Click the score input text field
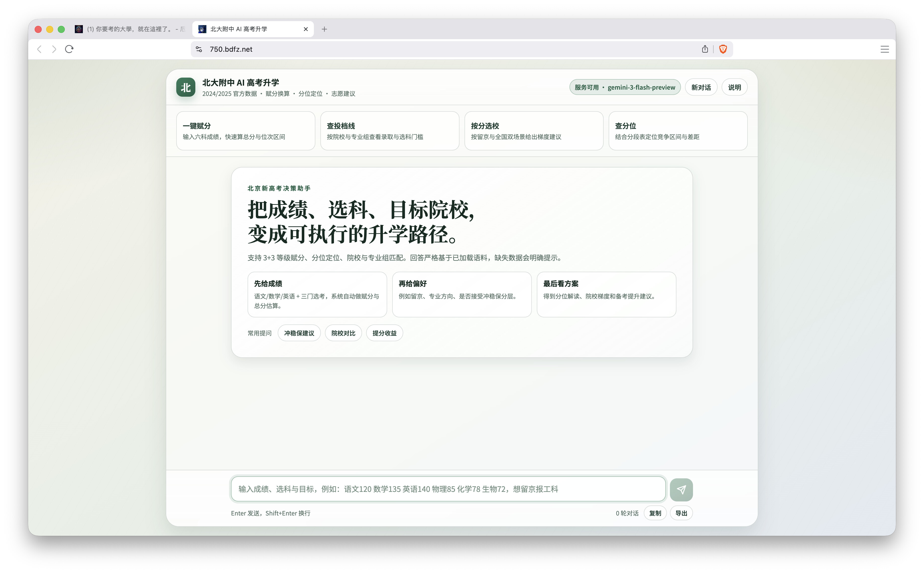Viewport: 924px width, 573px height. point(448,489)
